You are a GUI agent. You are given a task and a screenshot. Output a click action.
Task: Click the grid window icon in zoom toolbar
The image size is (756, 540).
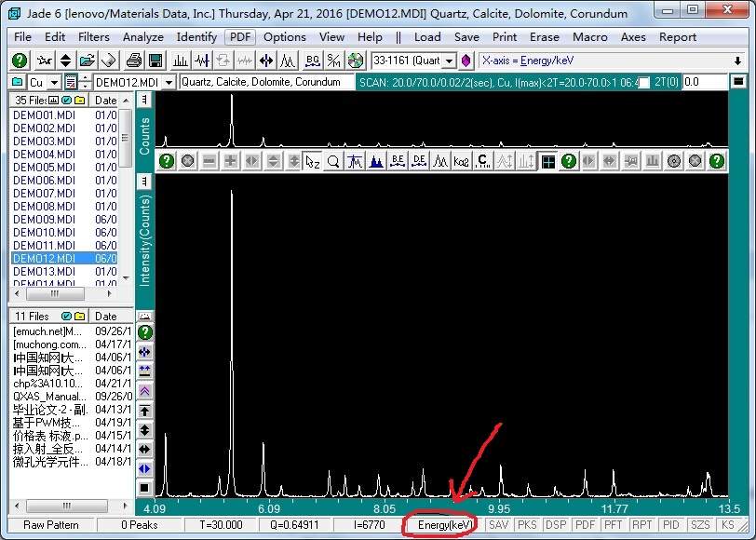coord(547,161)
